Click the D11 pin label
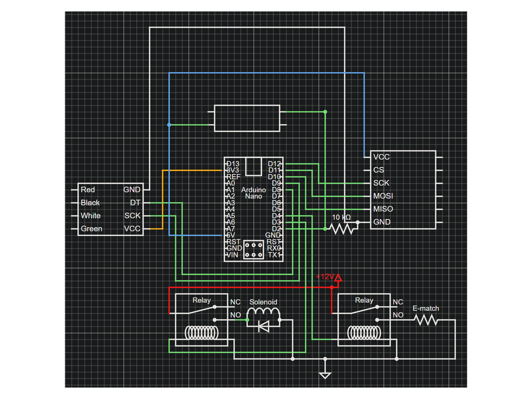 coord(274,170)
